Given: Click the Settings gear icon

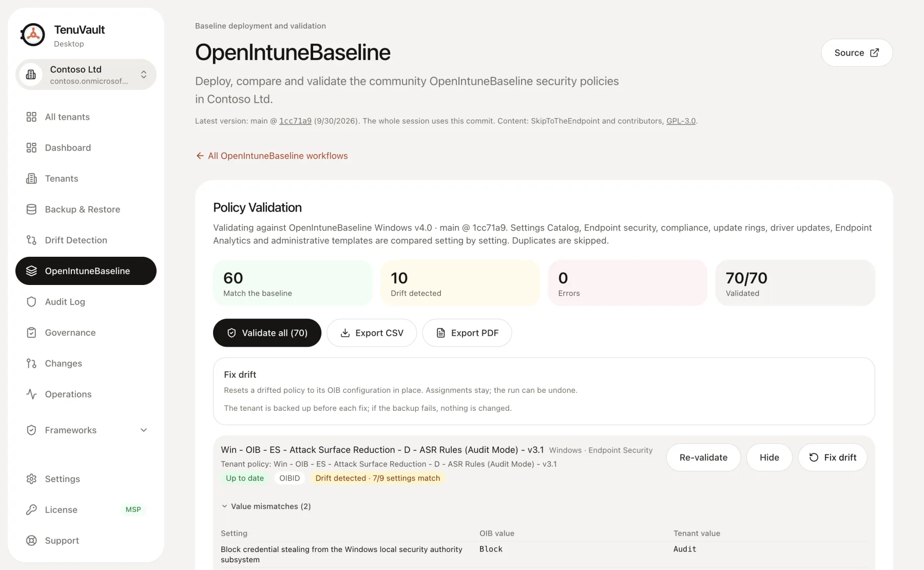Looking at the screenshot, I should click(31, 479).
